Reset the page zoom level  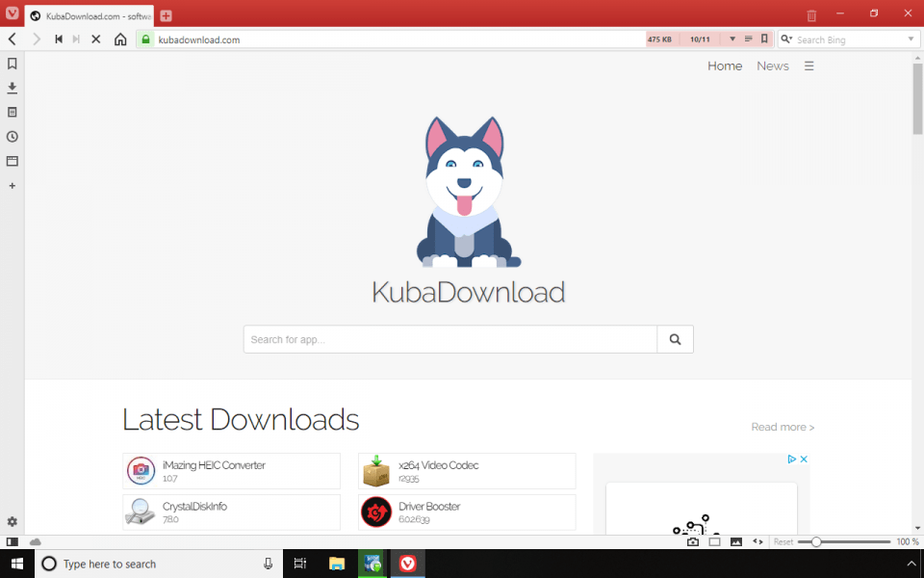(x=783, y=542)
